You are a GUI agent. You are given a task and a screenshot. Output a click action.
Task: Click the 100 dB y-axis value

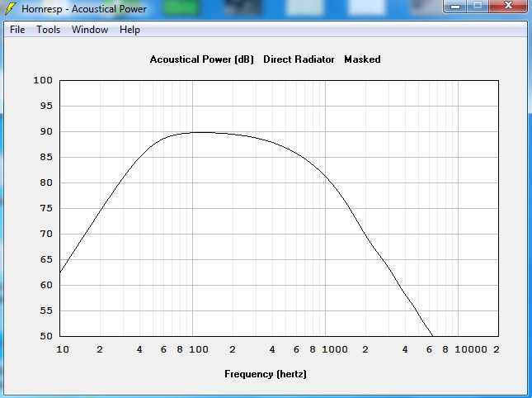click(x=43, y=80)
